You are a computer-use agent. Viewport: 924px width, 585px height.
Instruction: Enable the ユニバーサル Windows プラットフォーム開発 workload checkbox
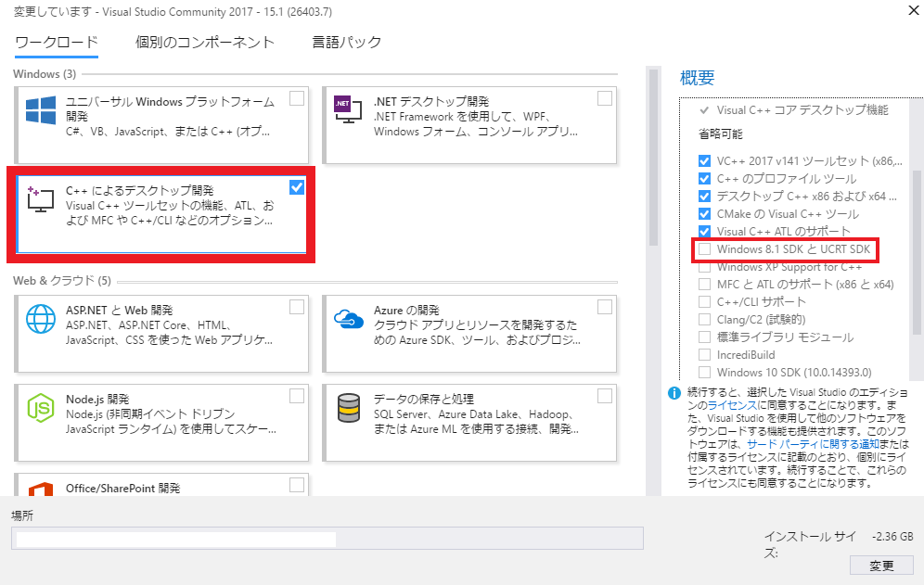coord(297,98)
